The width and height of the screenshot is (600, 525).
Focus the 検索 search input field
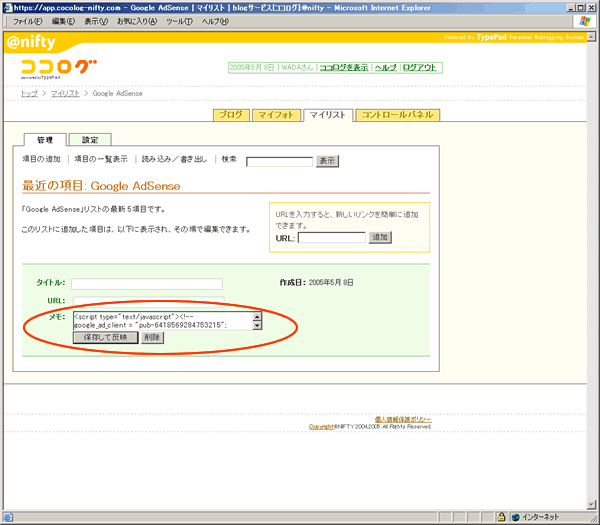coord(279,161)
